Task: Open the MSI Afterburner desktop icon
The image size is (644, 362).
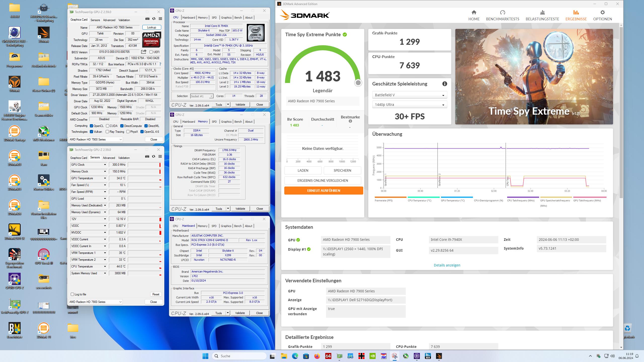Action: click(44, 133)
